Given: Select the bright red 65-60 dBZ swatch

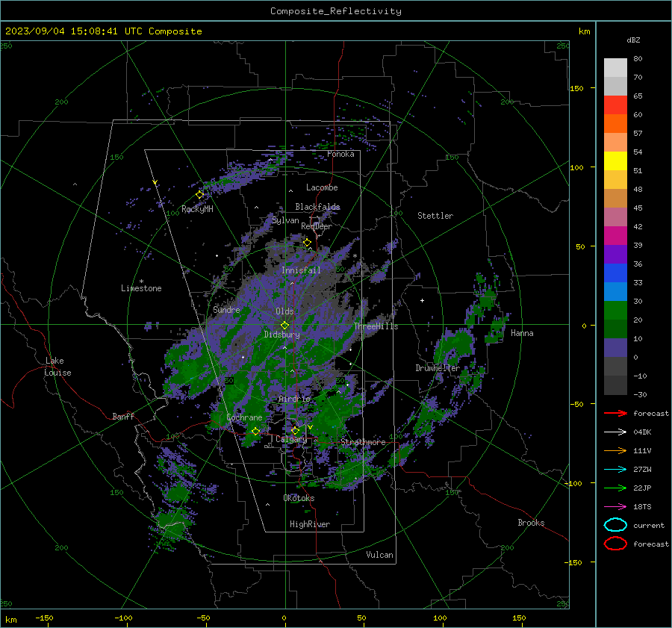Looking at the screenshot, I should point(615,105).
